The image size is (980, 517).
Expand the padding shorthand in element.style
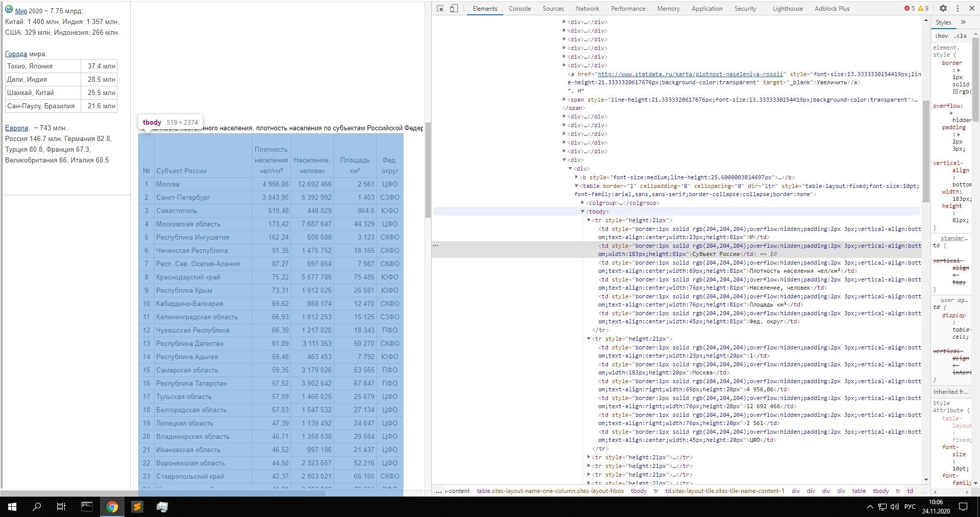(959, 134)
